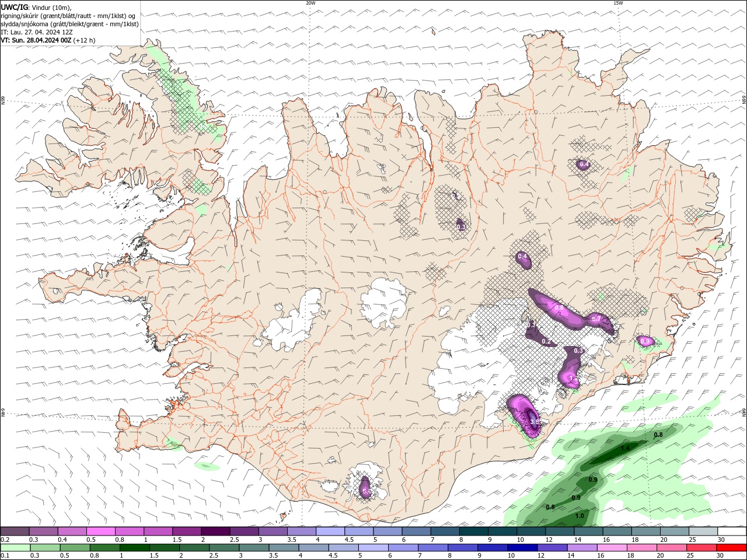Image resolution: width=747 pixels, height=560 pixels.
Task: Click the 'UWC/IG: Vindur (10m)' title text
Action: (x=36, y=7)
